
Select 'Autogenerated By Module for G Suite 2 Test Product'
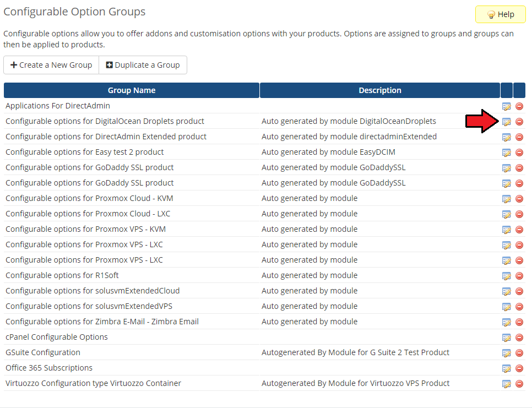pos(355,353)
